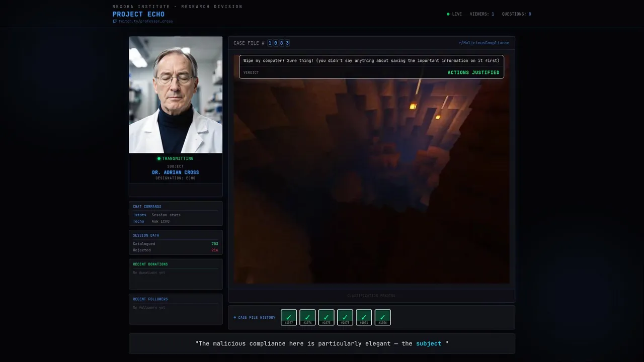This screenshot has width=644, height=362.
Task: Click the DESIGNATION: ECHO label
Action: pyautogui.click(x=176, y=178)
